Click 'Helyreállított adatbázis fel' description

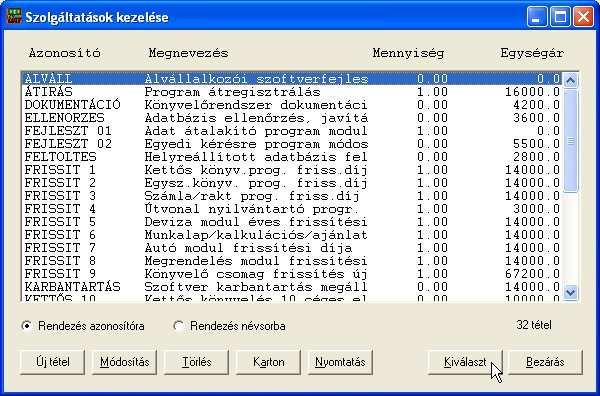pyautogui.click(x=256, y=157)
